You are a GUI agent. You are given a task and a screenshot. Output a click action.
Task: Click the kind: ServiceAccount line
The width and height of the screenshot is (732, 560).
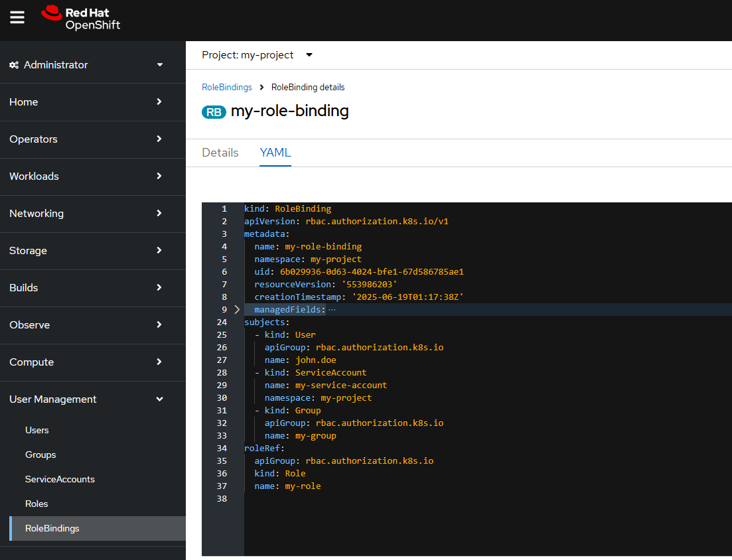point(311,372)
